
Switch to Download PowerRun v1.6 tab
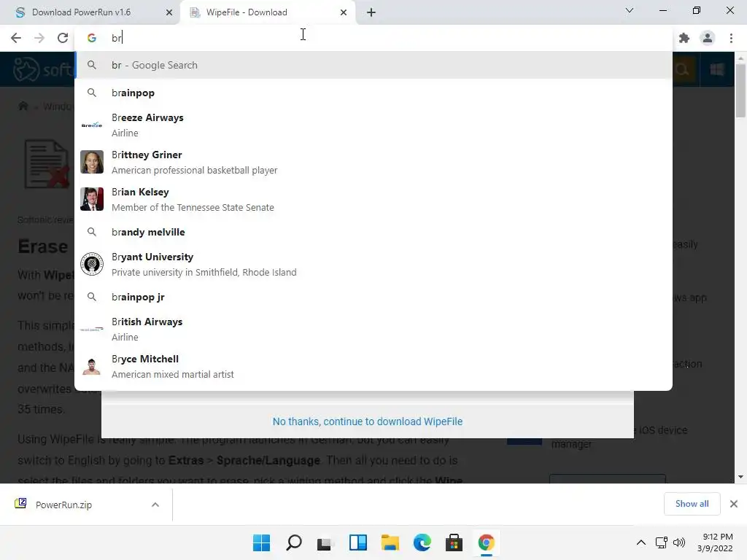[x=90, y=12]
